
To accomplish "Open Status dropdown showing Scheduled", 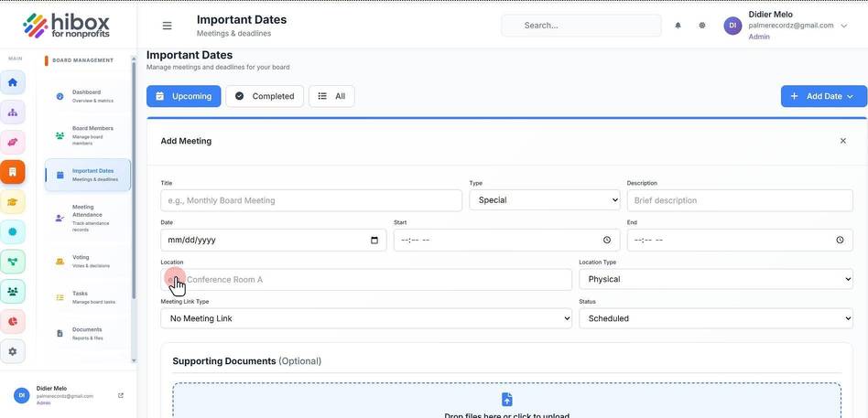I will pos(716,318).
